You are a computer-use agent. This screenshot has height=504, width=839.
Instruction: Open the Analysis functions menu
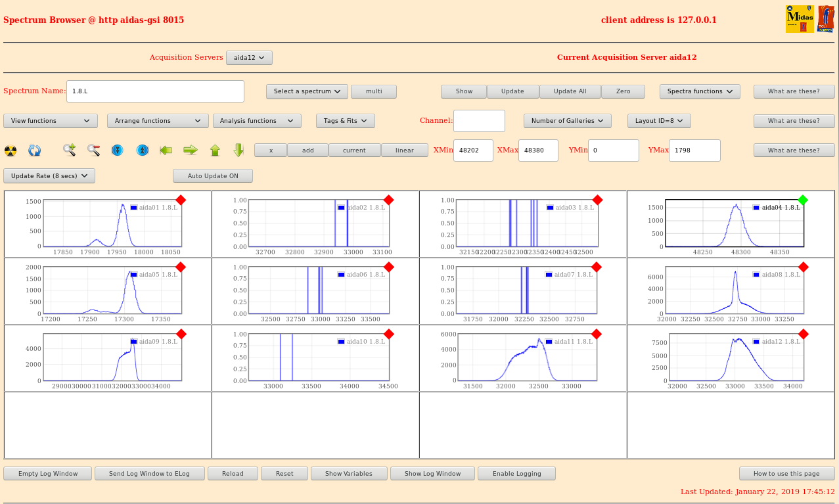click(x=257, y=121)
